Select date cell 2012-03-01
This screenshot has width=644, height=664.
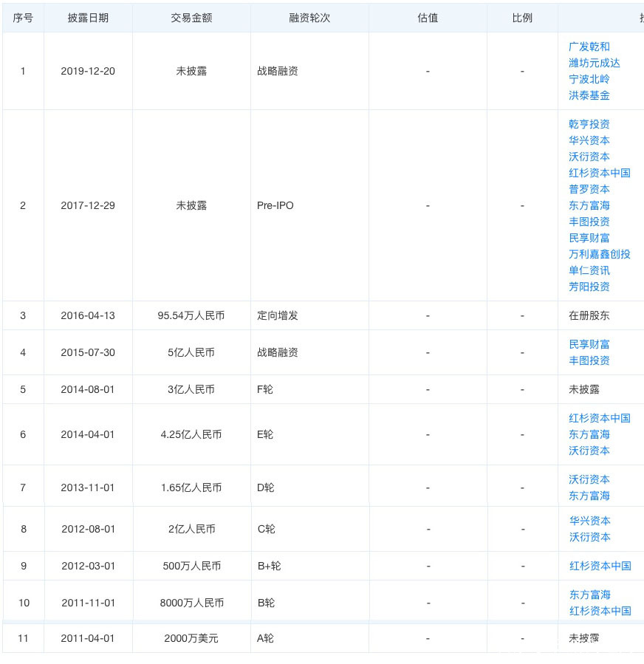89,566
